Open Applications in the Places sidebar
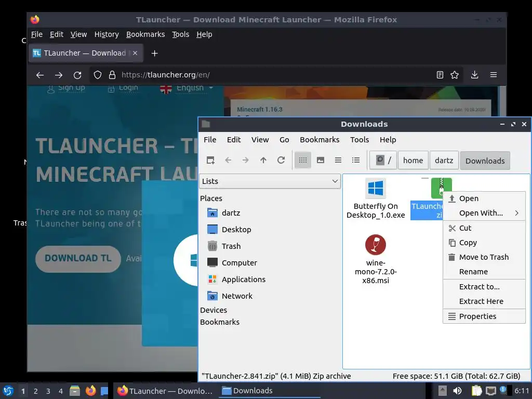Screen dimensions: 532x399 click(243, 279)
